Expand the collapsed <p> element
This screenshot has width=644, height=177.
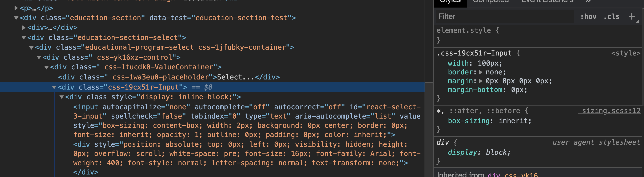[x=16, y=8]
